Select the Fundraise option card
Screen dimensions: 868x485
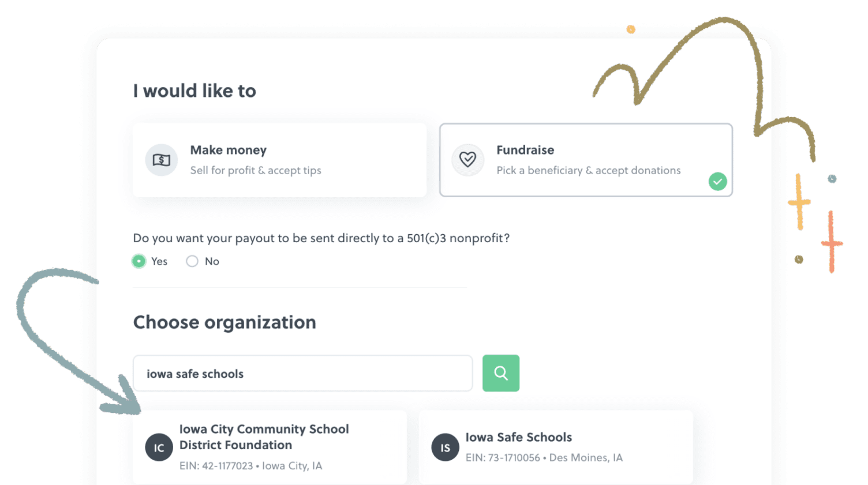pos(586,160)
